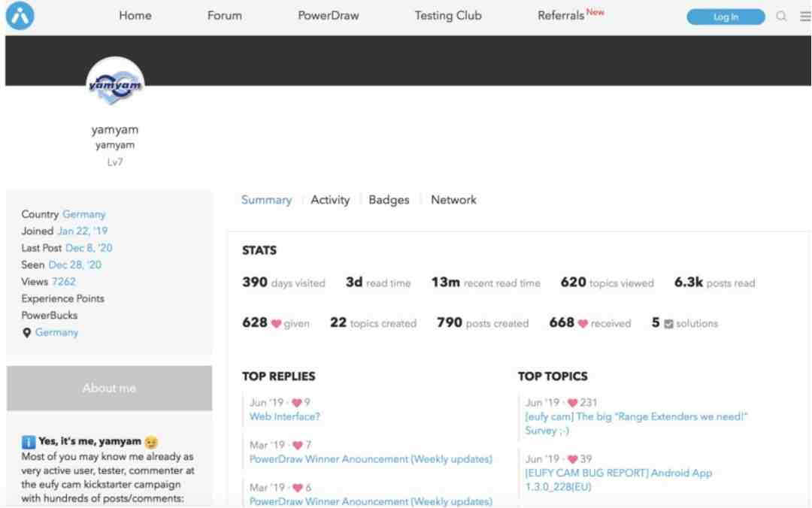Go to the PowerDraw page

328,16
